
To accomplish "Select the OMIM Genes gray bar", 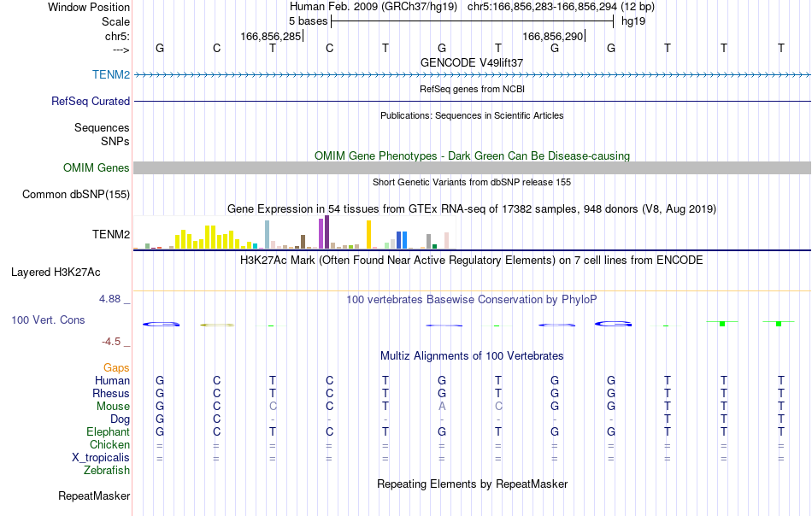I will 473,167.
